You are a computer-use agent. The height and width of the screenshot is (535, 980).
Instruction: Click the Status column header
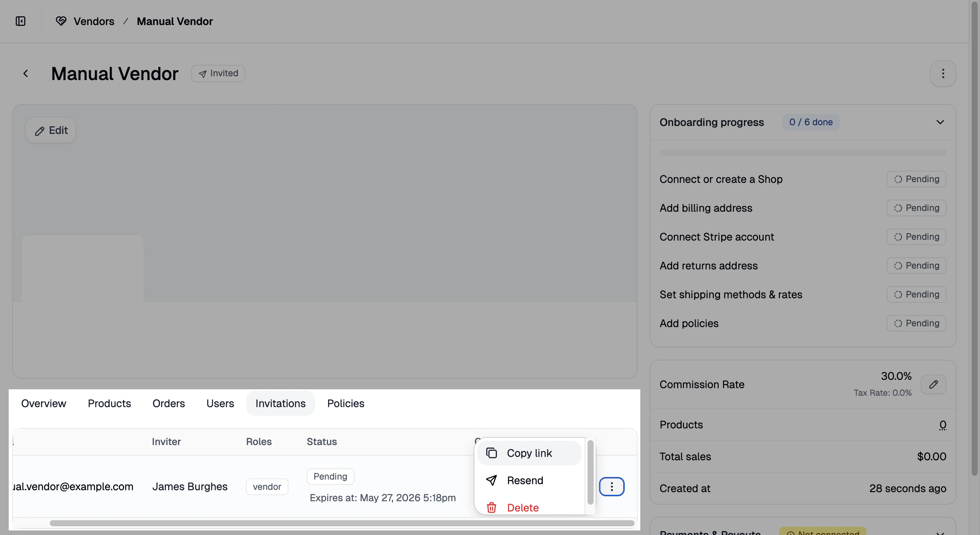click(322, 441)
